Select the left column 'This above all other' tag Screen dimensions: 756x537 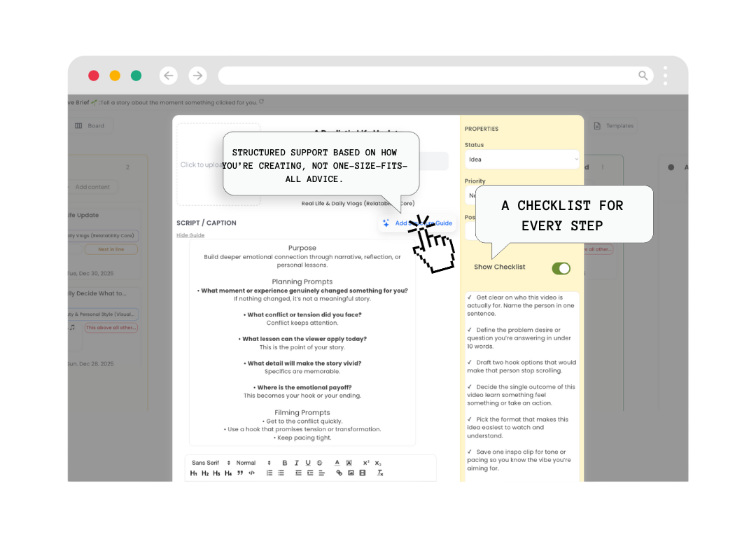111,328
